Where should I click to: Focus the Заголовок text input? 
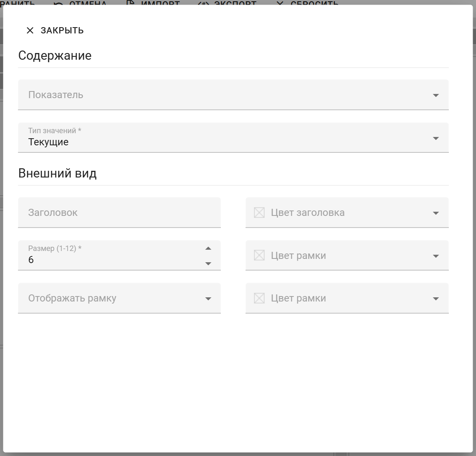(x=119, y=213)
